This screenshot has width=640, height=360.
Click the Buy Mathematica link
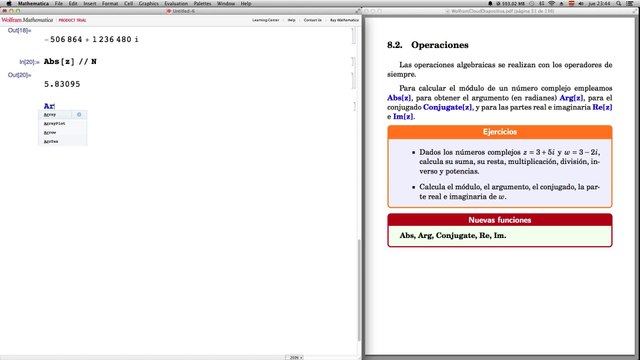[x=344, y=20]
